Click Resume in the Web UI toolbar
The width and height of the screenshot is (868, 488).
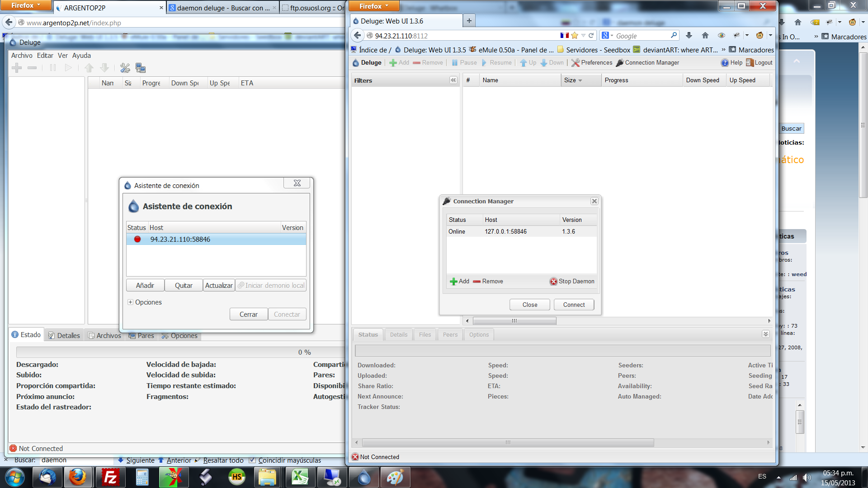coord(496,63)
